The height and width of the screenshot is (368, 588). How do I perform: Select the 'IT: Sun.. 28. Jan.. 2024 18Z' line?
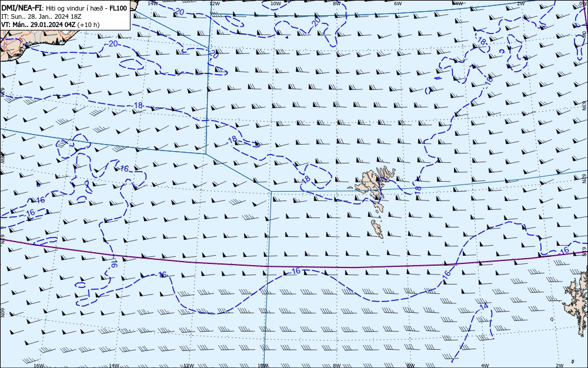[x=41, y=16]
